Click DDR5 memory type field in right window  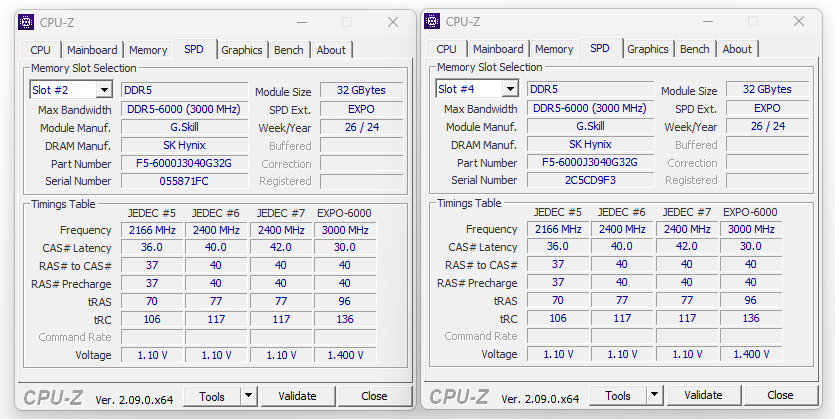(x=590, y=89)
